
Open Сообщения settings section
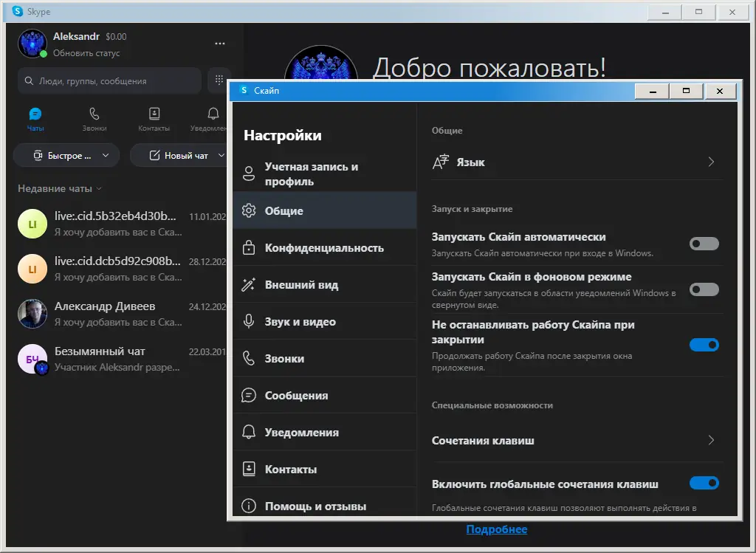297,395
